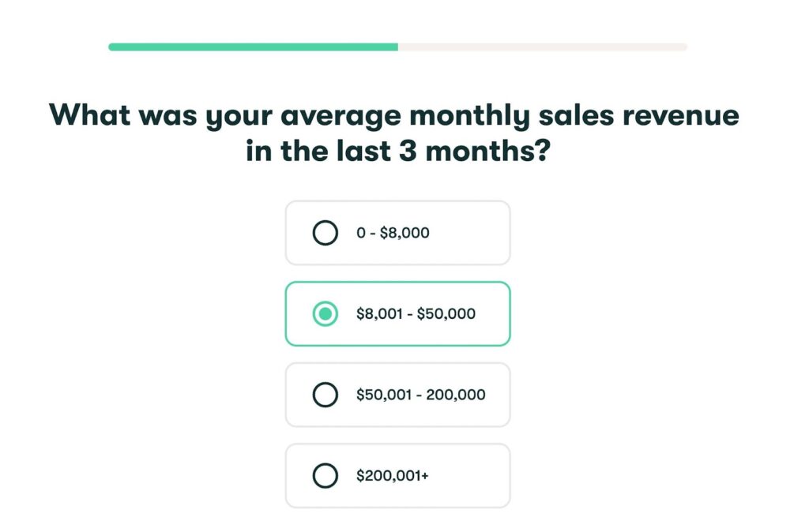809x532 pixels.
Task: Click the "$200,001+" option label text
Action: coord(394,475)
